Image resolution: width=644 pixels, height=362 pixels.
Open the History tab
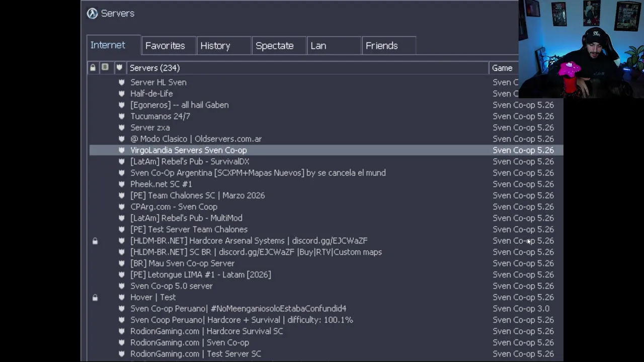[215, 46]
